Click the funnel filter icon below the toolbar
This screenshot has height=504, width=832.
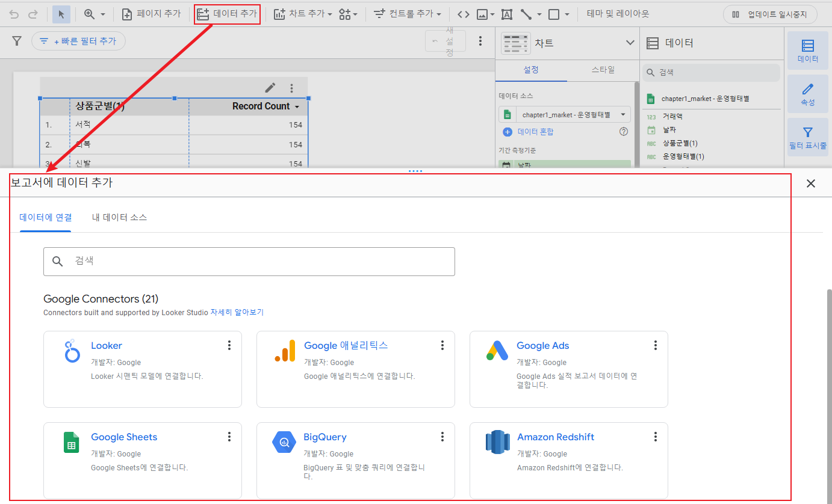pyautogui.click(x=17, y=41)
